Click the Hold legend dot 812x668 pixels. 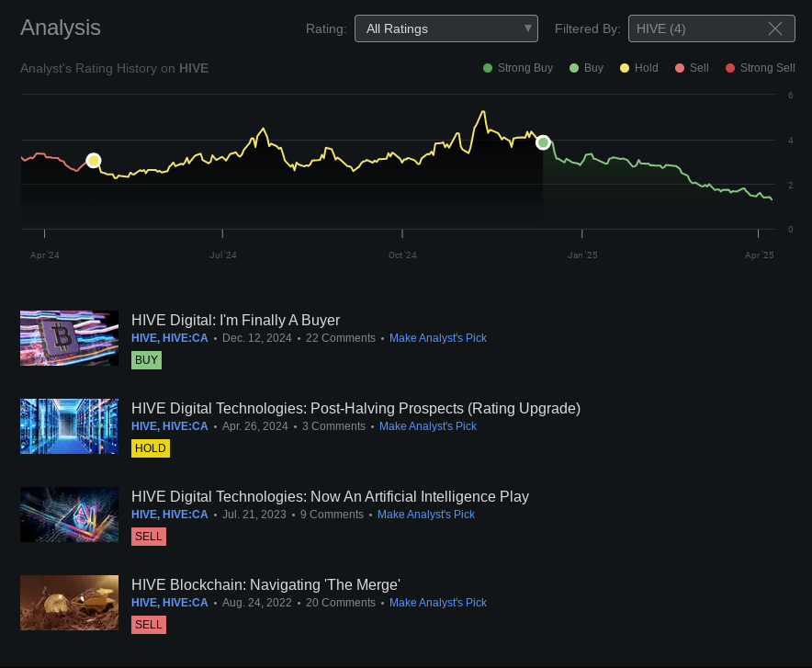pos(626,68)
